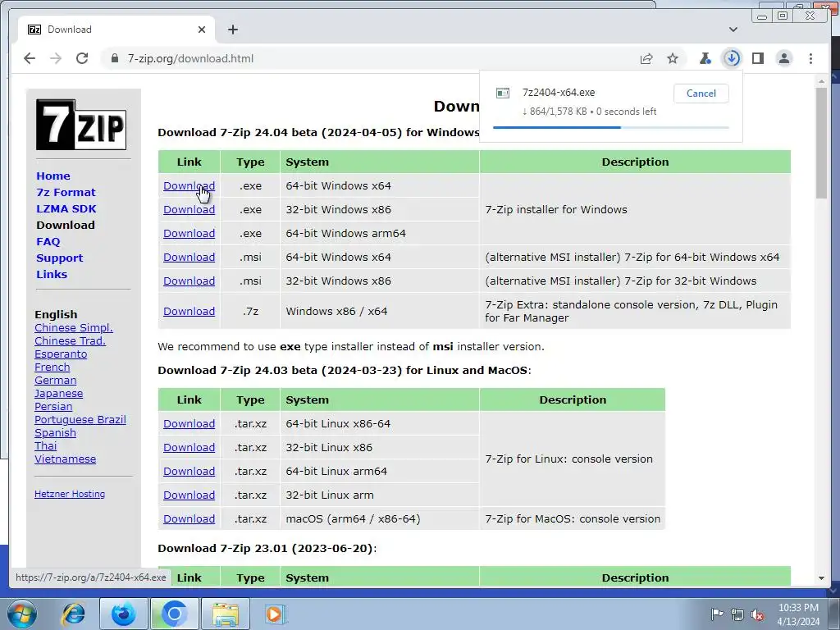Download .exe for 64-bit Windows arm64
Image resolution: width=840 pixels, height=630 pixels.
(x=189, y=234)
